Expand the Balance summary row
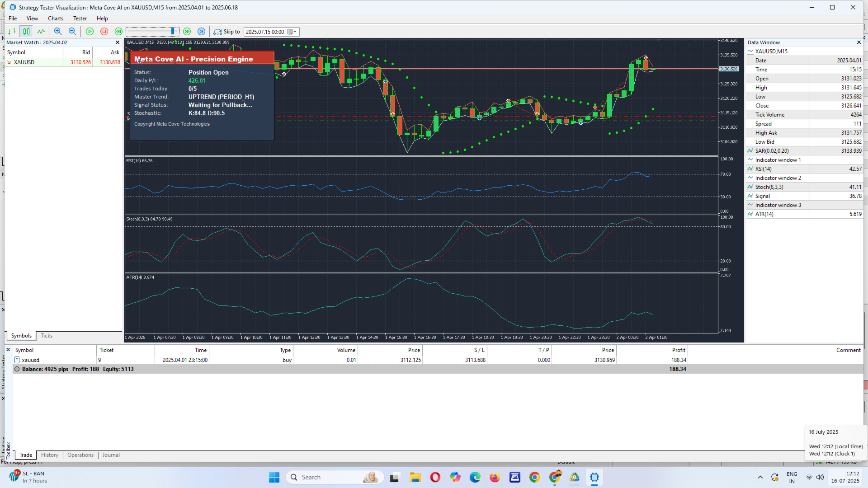The image size is (868, 488). pos(17,369)
